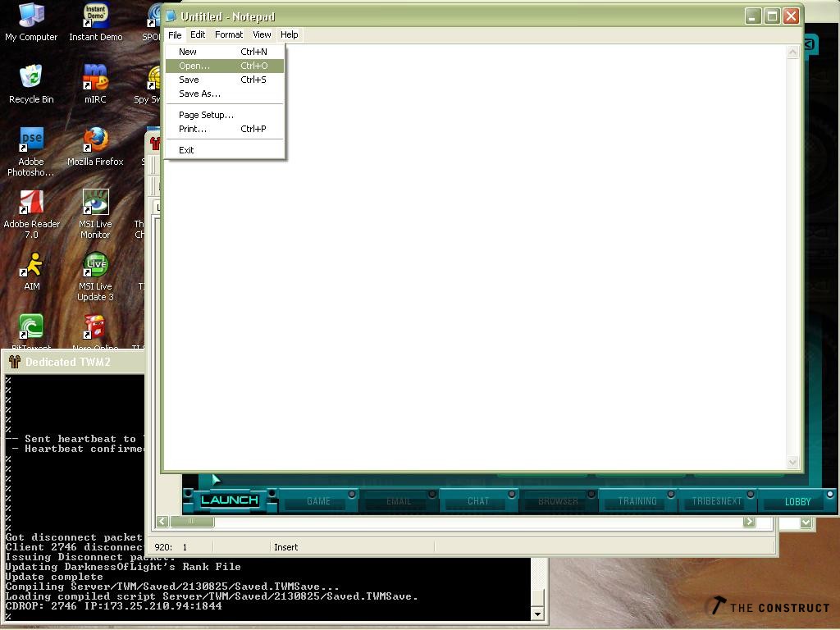
Task: Switch to the EMAIL tab in Tribes
Action: click(399, 501)
